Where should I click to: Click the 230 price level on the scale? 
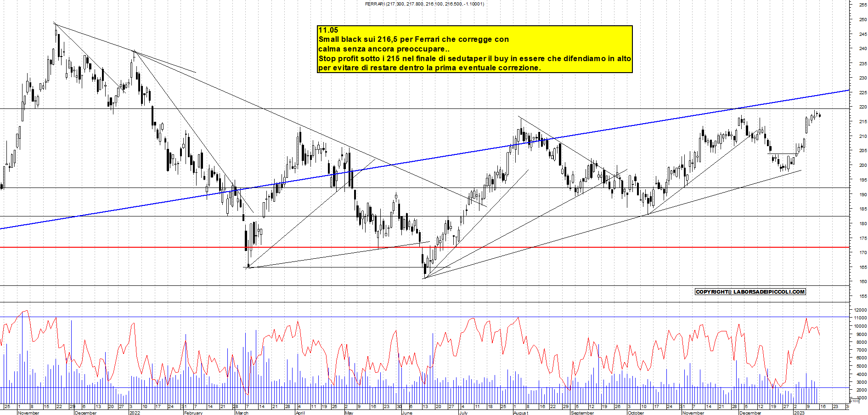coord(863,78)
